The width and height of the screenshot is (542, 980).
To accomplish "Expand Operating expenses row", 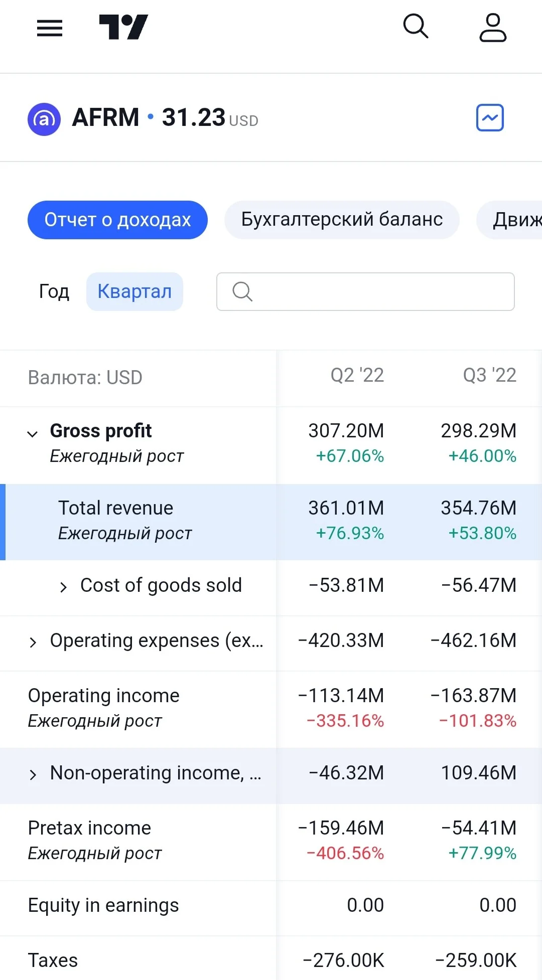I will click(33, 642).
